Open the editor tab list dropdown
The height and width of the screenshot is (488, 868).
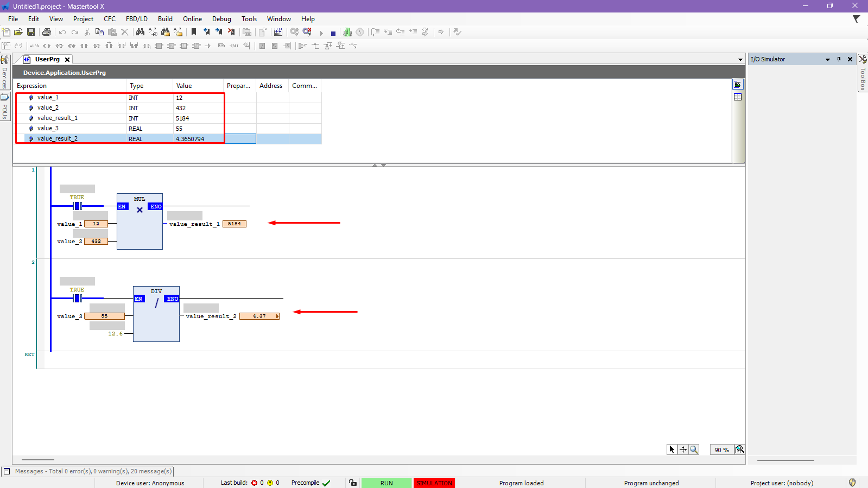pyautogui.click(x=740, y=60)
